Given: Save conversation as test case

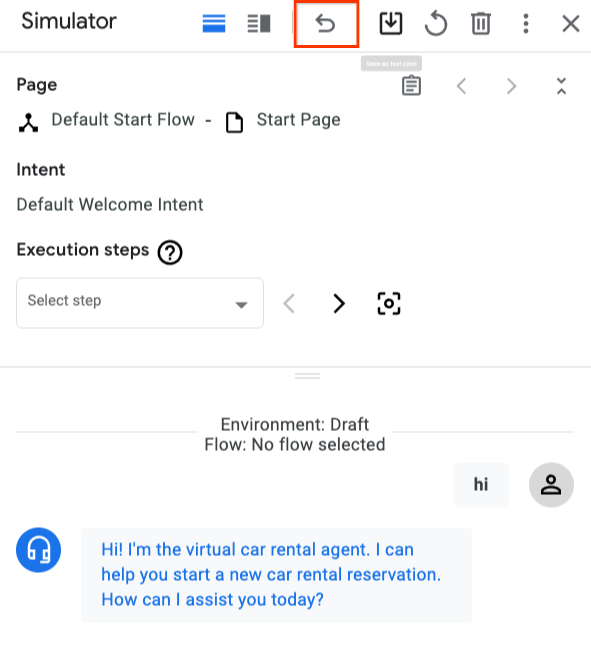Looking at the screenshot, I should click(391, 23).
